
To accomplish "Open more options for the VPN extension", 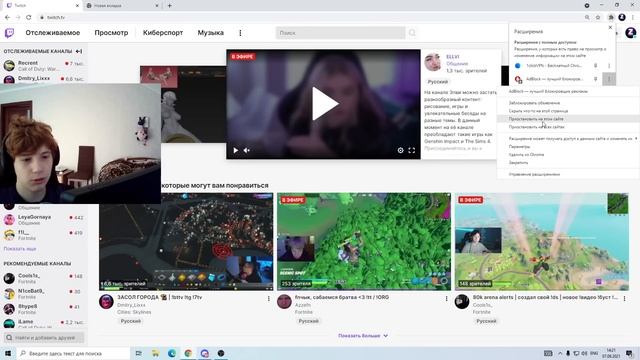I will 609,65.
